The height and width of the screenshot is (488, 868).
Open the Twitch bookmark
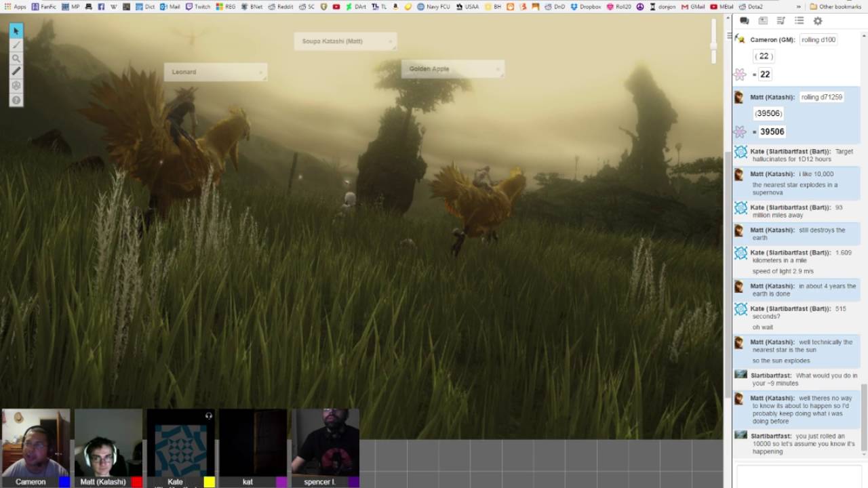tap(198, 7)
